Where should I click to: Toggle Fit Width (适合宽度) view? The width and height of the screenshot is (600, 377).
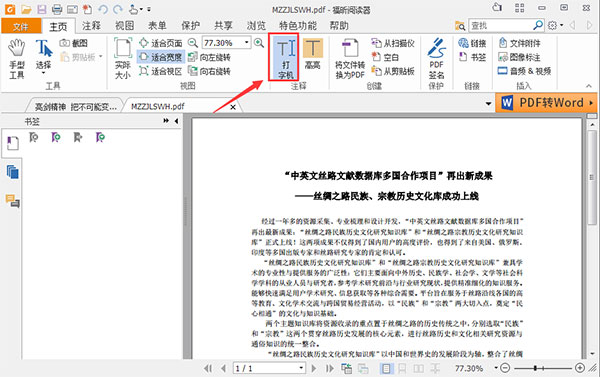(161, 57)
